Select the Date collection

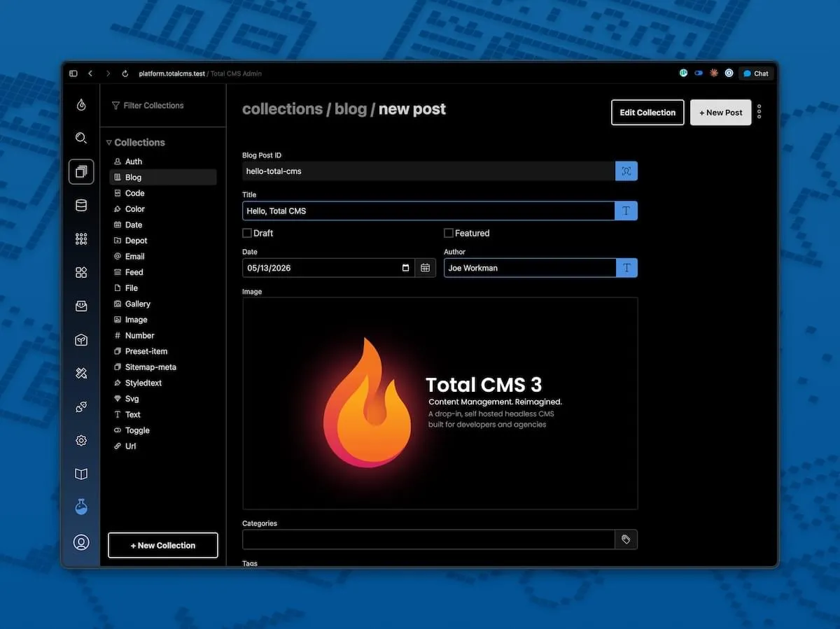point(163,225)
